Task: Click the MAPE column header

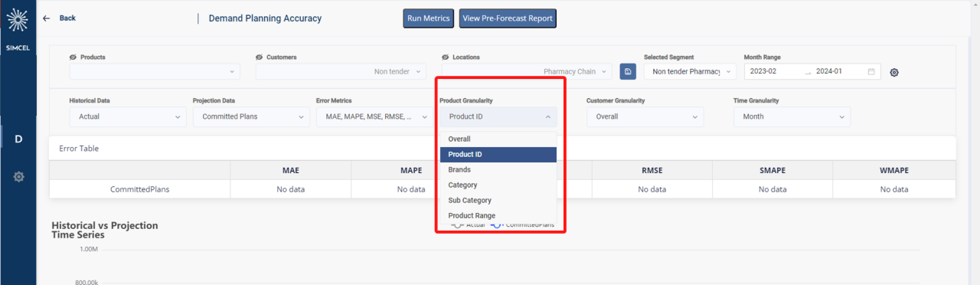Action: (x=411, y=170)
